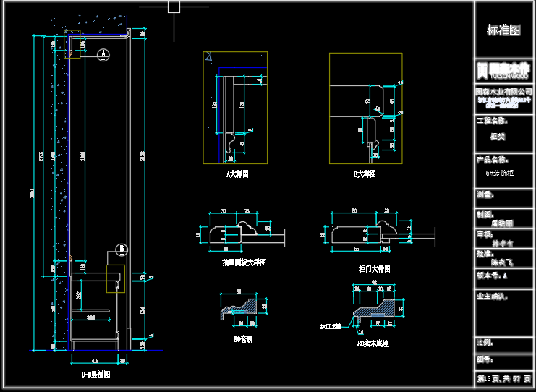
Task: Click the D-D section drawing caption
Action: click(x=96, y=375)
